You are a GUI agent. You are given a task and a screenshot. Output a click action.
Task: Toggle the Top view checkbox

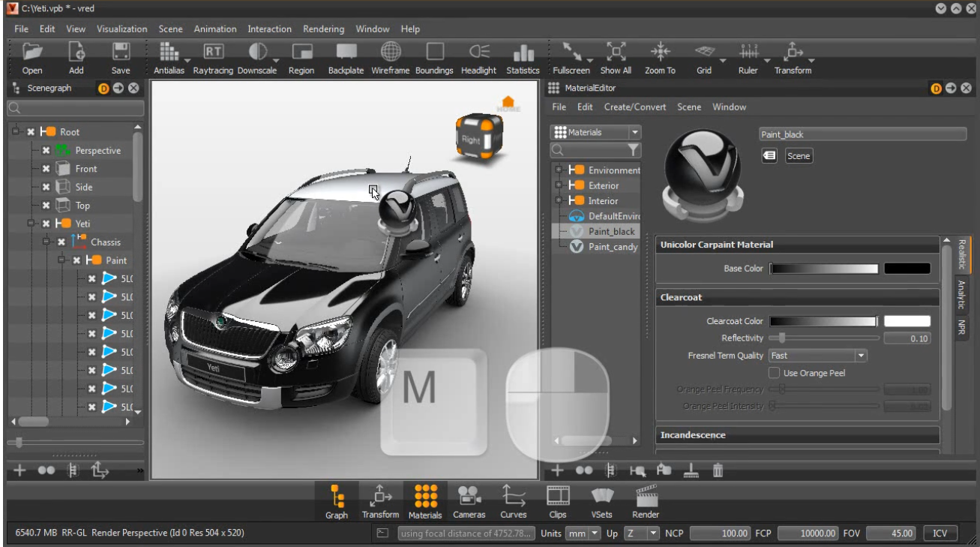[46, 206]
